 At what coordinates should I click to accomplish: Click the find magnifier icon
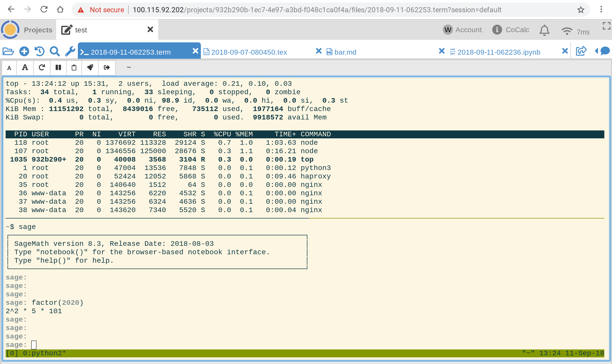click(55, 52)
